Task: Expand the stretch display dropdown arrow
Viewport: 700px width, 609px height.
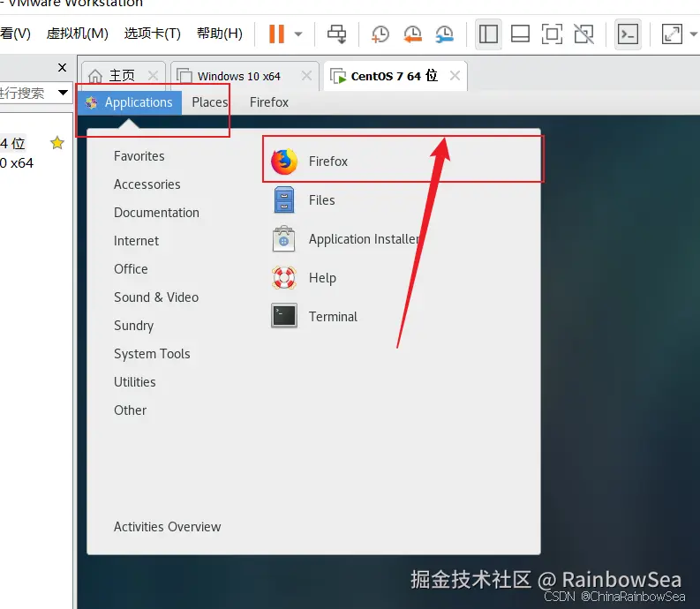Action: pyautogui.click(x=693, y=34)
